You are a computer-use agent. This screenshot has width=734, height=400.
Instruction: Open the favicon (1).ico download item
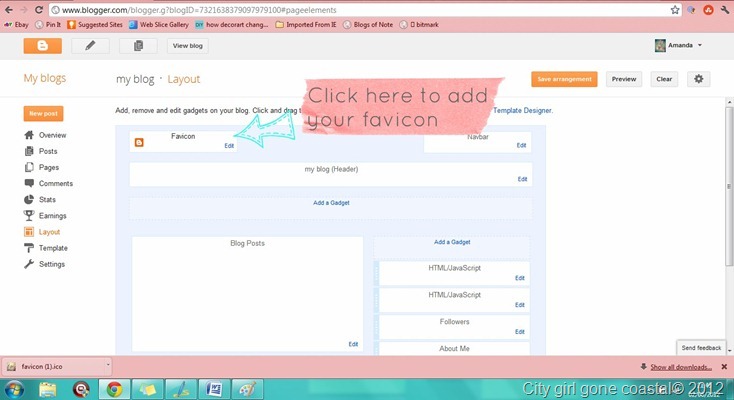pyautogui.click(x=53, y=367)
